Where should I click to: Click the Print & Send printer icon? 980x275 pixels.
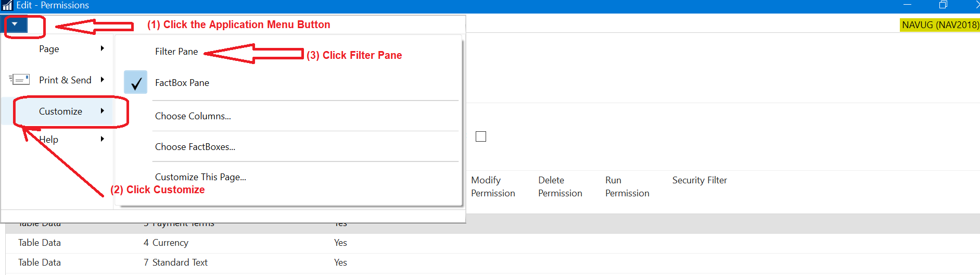point(20,79)
